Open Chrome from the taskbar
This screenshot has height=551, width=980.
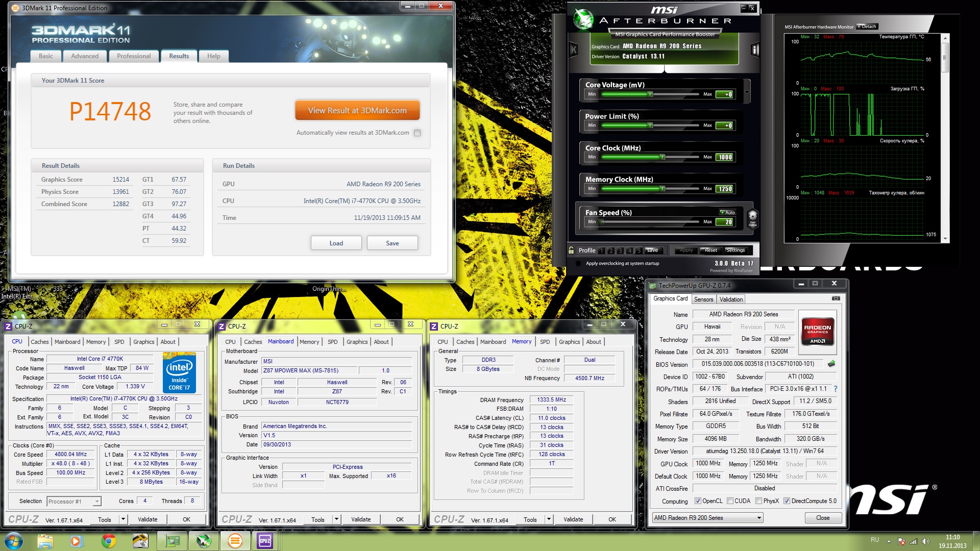108,541
